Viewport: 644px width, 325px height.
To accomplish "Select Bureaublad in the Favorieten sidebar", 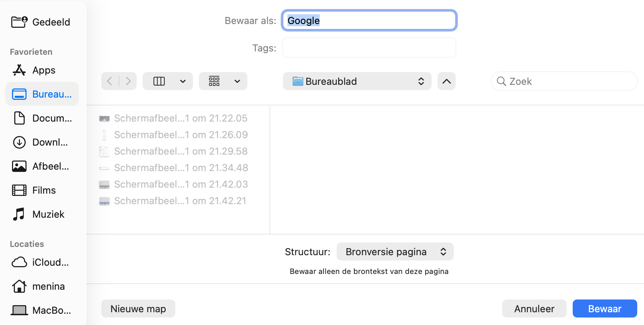I will coord(42,94).
